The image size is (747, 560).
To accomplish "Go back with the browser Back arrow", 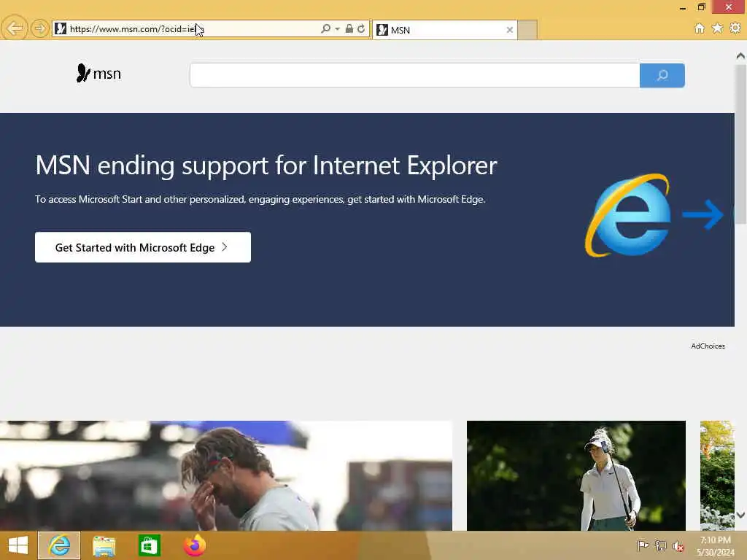I will point(15,28).
